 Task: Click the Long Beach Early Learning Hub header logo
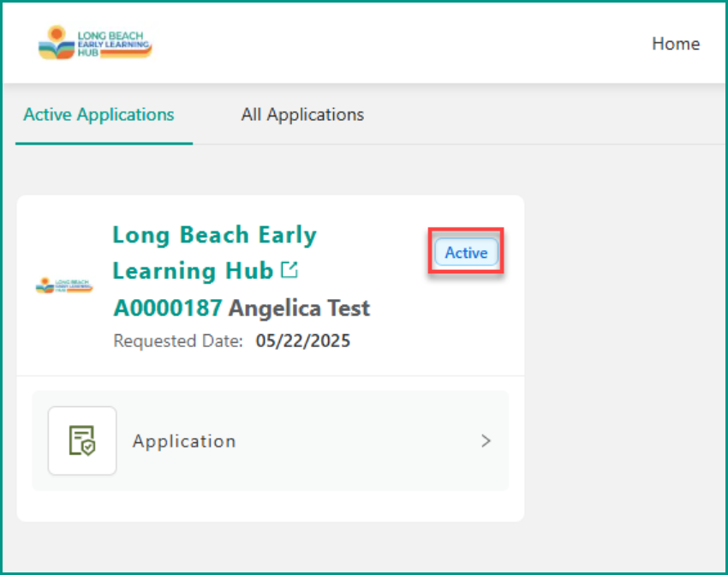click(x=95, y=43)
